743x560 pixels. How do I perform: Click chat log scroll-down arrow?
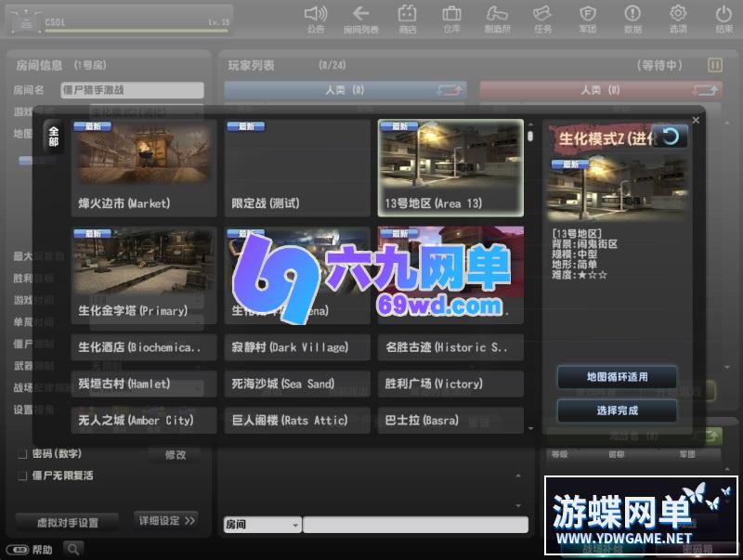[518, 506]
